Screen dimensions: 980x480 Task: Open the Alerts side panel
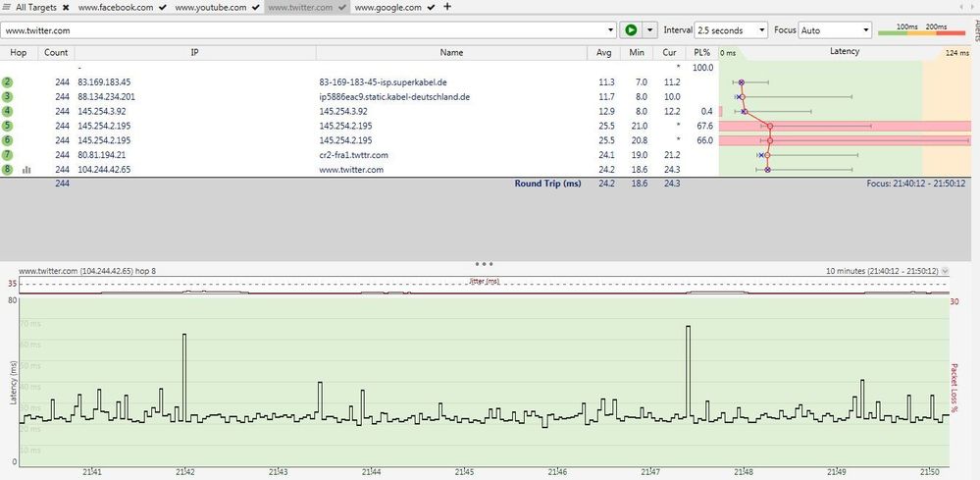(x=975, y=28)
